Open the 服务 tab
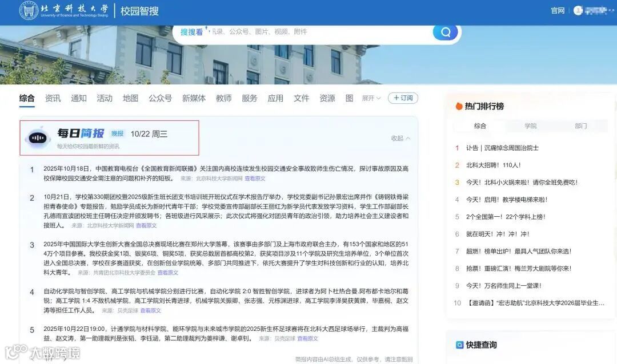Screen dimensions: 617x364 tap(250, 98)
